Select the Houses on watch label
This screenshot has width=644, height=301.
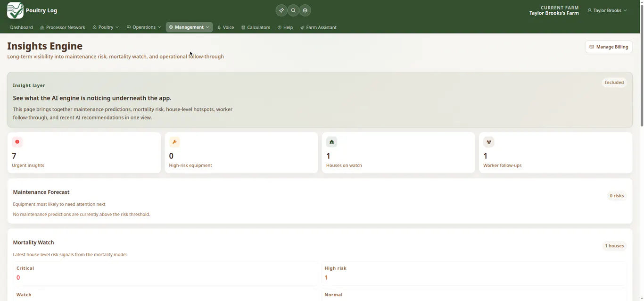coord(344,166)
